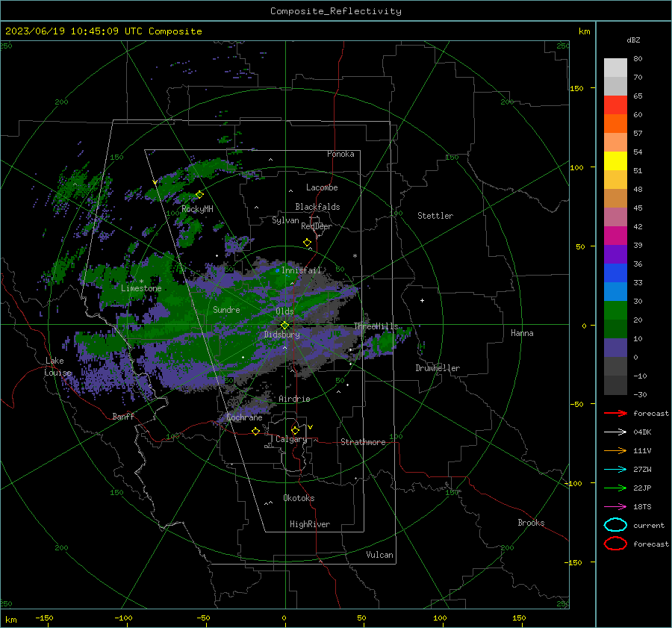Click the RockyMH label

coord(197,209)
